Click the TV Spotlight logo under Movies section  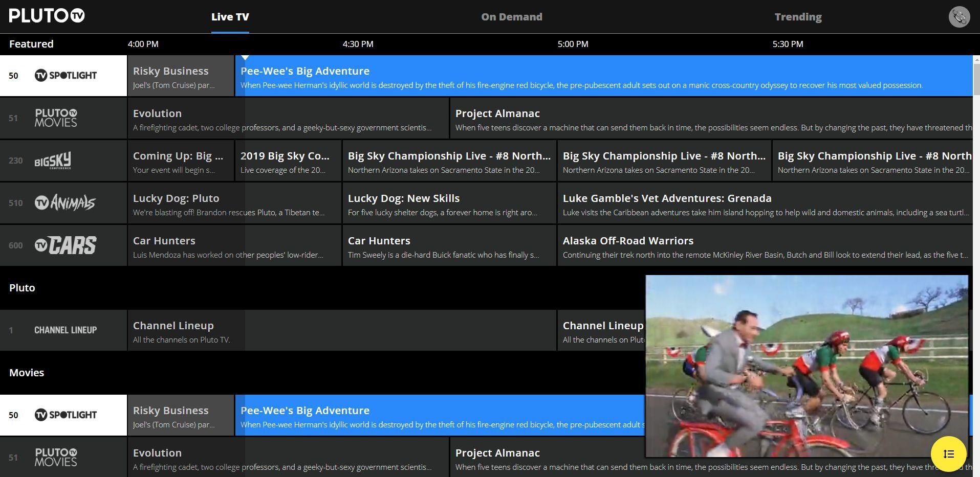tap(66, 415)
